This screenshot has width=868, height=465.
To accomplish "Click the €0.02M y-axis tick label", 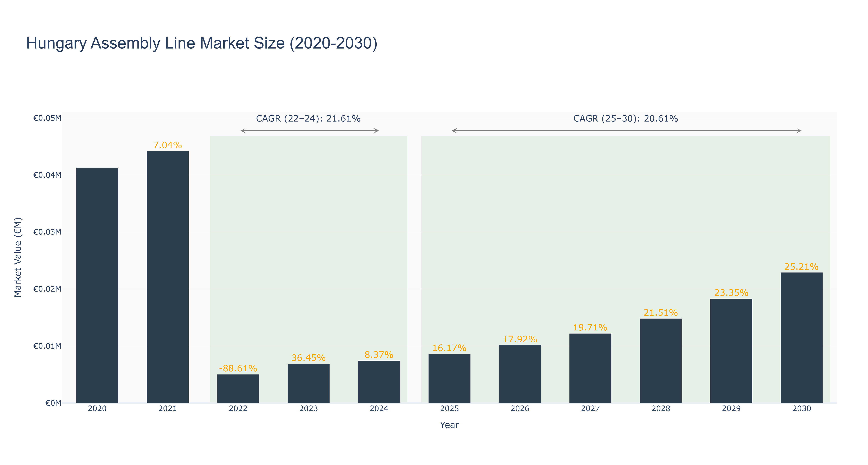I will pyautogui.click(x=47, y=289).
